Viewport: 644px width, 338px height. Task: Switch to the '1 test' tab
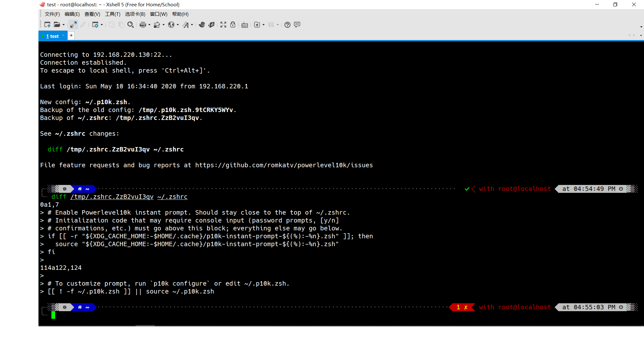(x=52, y=36)
